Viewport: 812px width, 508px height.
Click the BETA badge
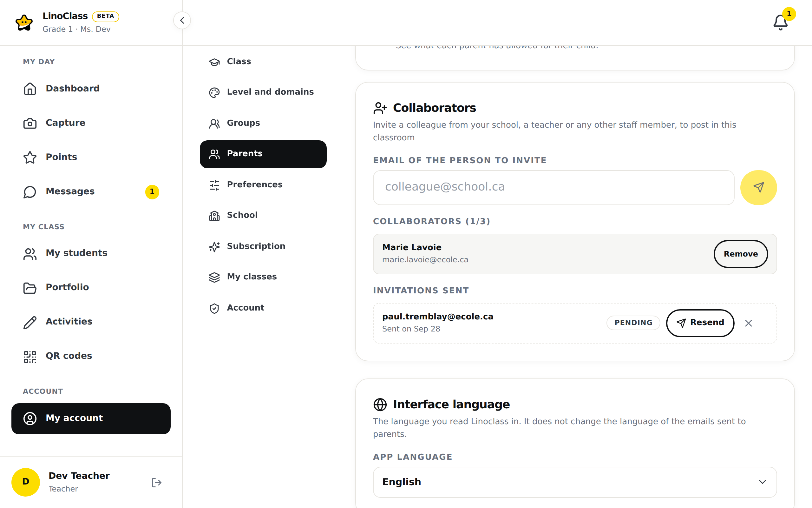tap(105, 16)
